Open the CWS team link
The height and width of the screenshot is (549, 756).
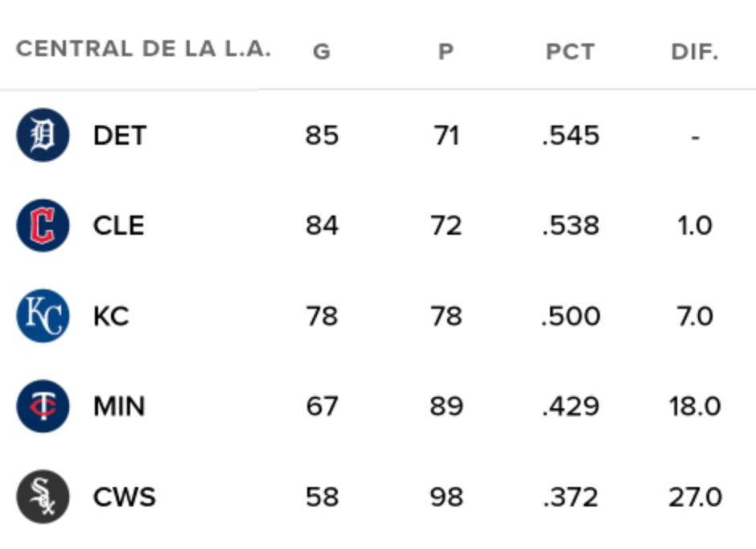pos(125,497)
